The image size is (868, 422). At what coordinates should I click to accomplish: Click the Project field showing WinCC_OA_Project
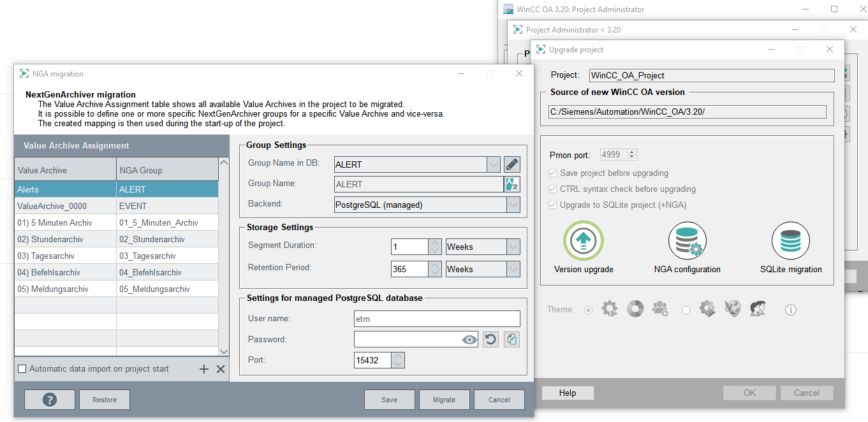pyautogui.click(x=712, y=75)
